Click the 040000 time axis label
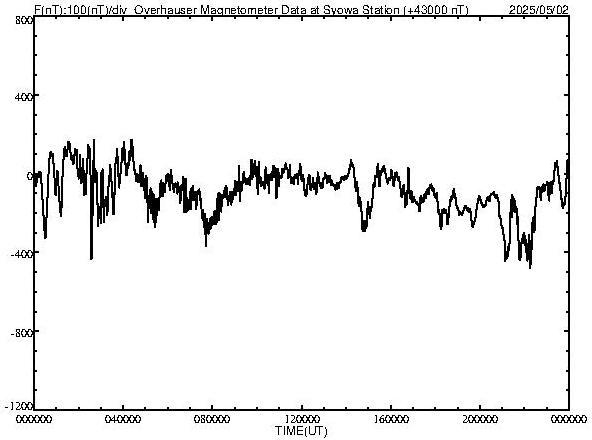The image size is (592, 440). (x=123, y=419)
